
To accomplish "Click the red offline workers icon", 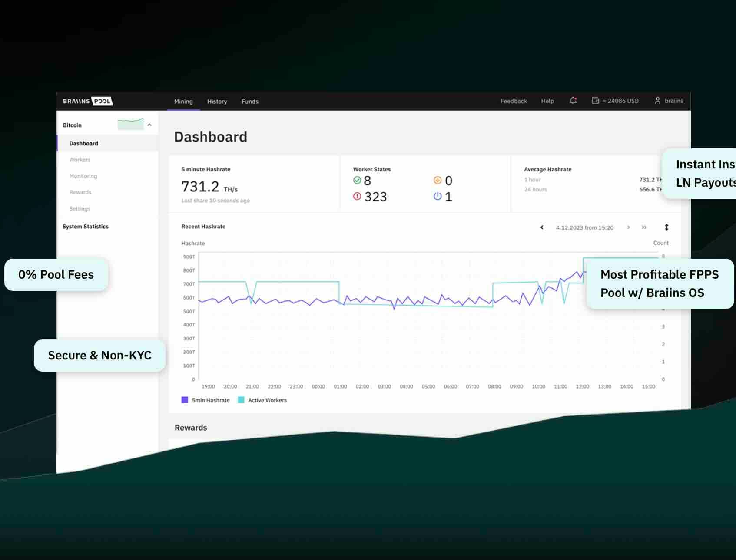I will click(x=357, y=197).
